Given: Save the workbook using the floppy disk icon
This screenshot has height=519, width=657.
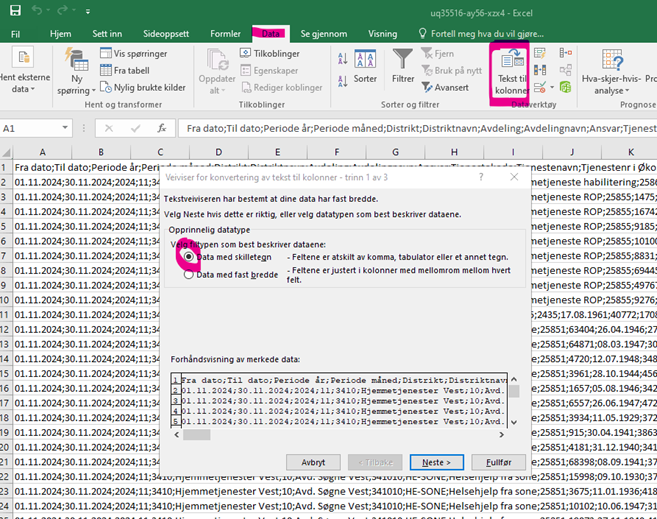Looking at the screenshot, I should click(15, 10).
